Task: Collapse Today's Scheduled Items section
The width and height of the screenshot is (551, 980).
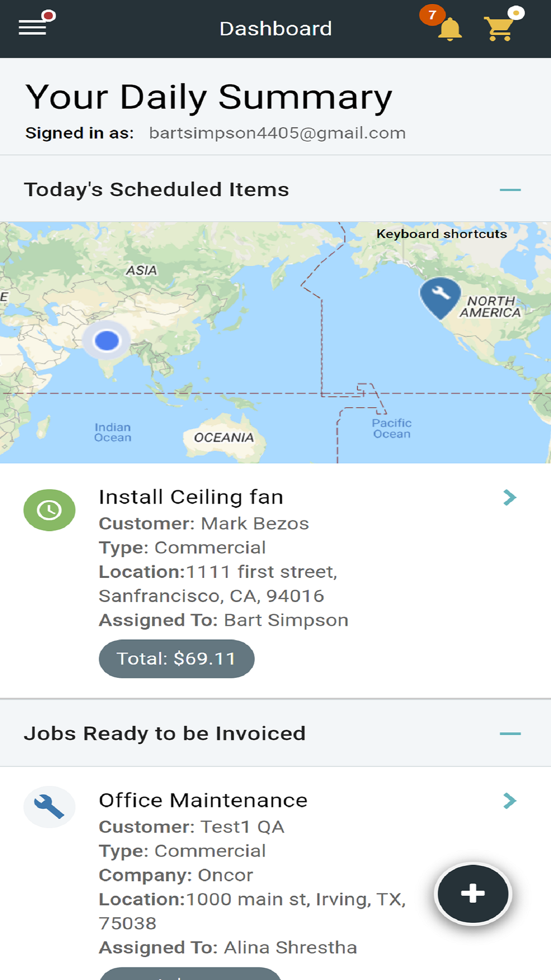Action: (510, 190)
